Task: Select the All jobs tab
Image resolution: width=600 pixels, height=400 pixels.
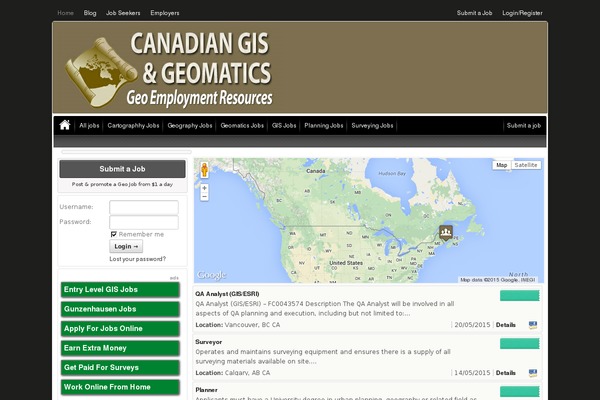Action: click(89, 126)
